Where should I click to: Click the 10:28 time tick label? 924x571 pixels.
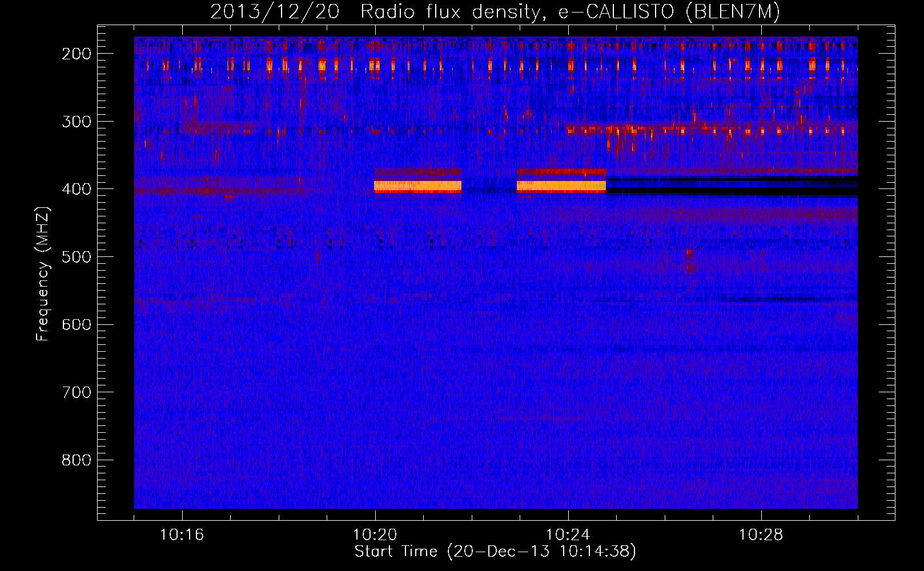point(761,535)
